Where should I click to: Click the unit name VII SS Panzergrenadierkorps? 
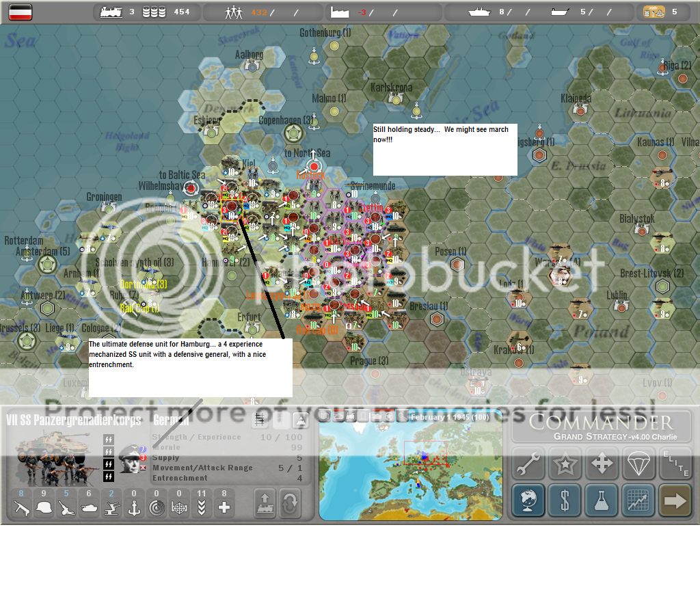(74, 420)
